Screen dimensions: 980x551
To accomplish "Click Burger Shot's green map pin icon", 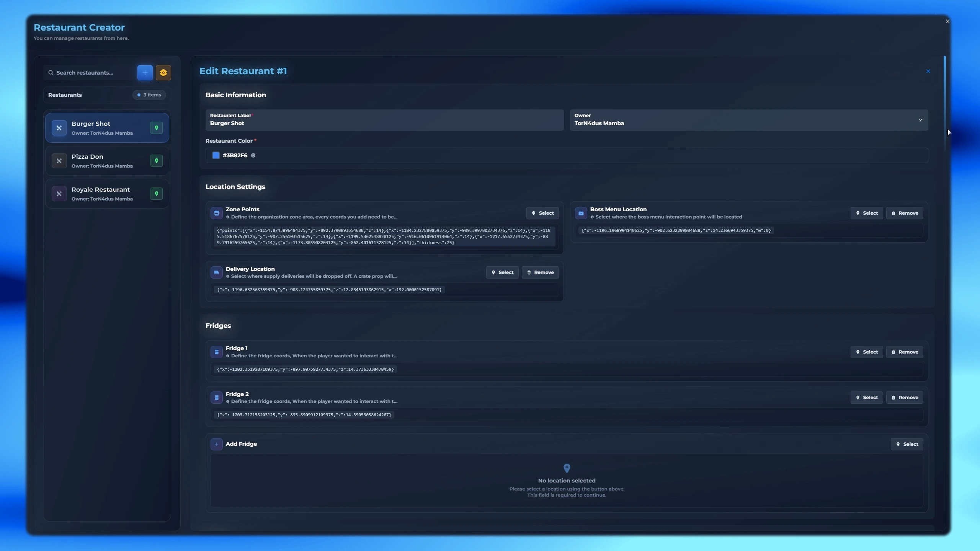I will coord(156,128).
